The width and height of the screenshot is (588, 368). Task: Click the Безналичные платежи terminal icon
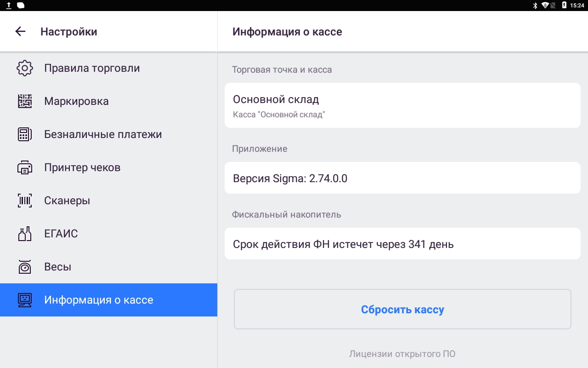pyautogui.click(x=25, y=134)
